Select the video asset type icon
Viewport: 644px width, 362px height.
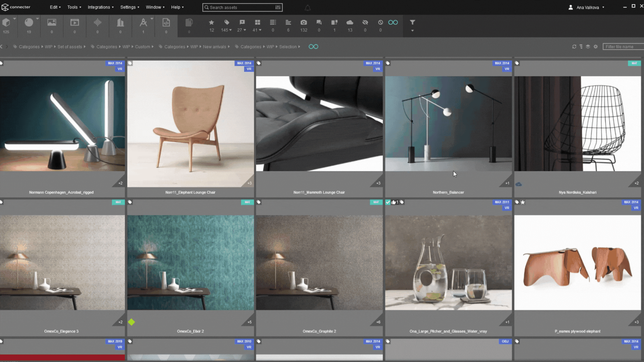click(x=74, y=22)
